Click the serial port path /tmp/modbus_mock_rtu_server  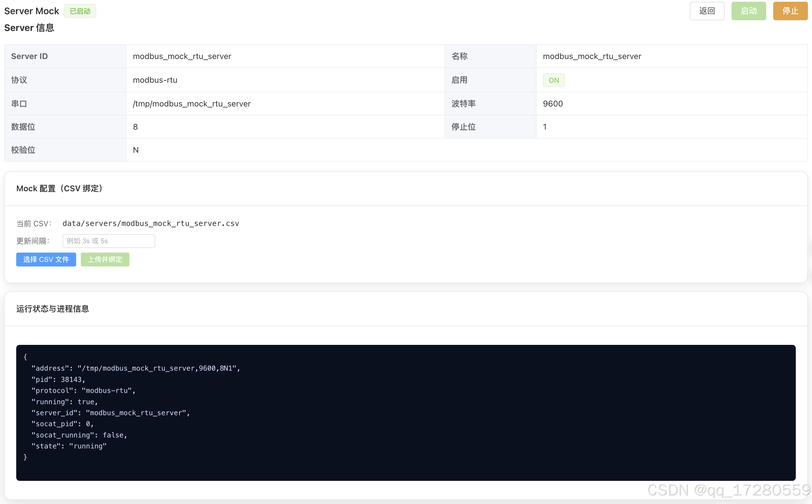[192, 104]
